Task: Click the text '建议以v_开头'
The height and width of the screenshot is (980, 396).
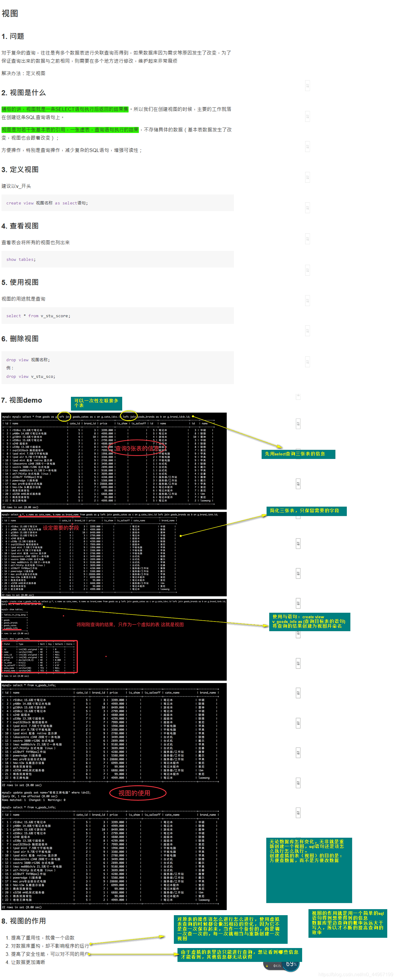Action: coord(16,186)
